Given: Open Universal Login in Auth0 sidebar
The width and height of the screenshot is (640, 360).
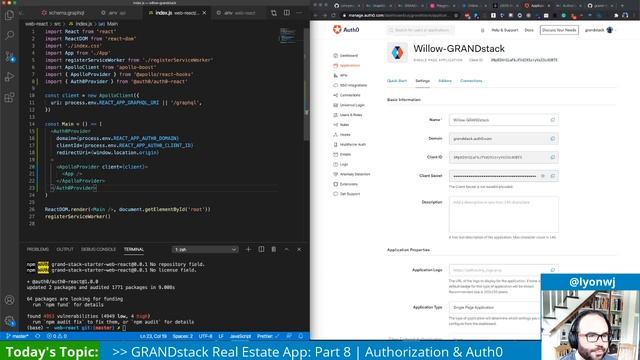Looking at the screenshot, I should point(349,105).
